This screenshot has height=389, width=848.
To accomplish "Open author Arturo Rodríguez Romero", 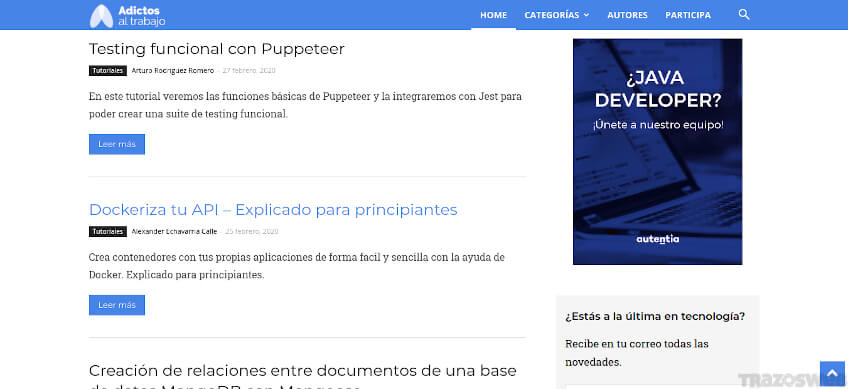I will (173, 70).
